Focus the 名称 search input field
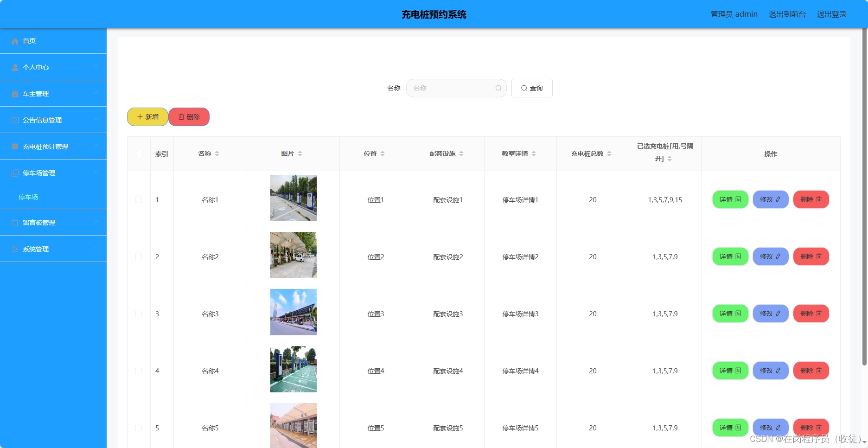Viewport: 868px width, 448px height. pyautogui.click(x=456, y=88)
